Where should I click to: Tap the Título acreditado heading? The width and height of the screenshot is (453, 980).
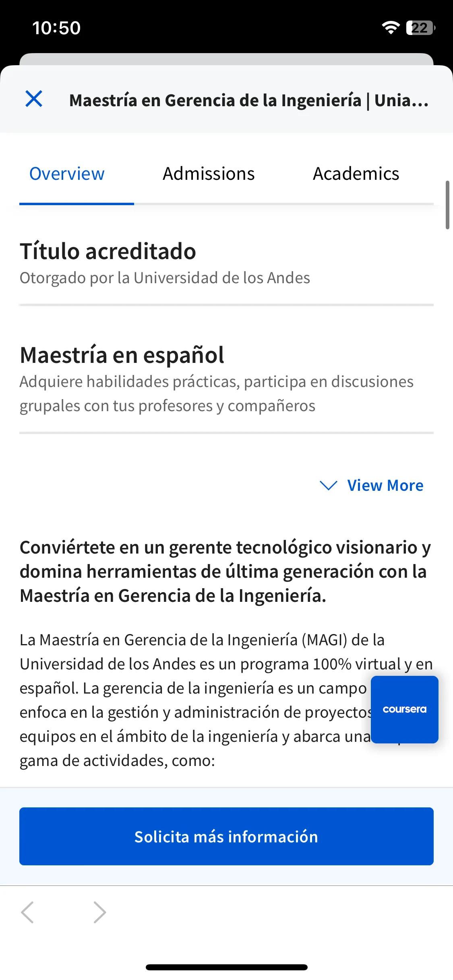(x=108, y=251)
